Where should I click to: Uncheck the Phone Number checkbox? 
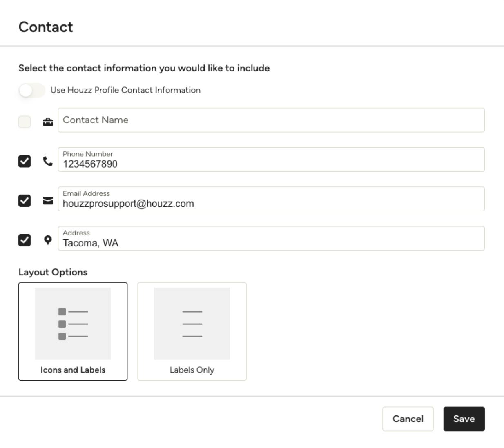point(25,161)
